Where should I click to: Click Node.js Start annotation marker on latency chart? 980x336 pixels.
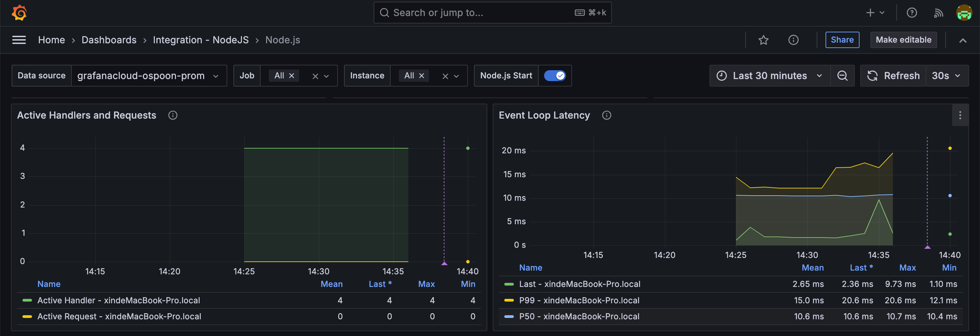click(927, 247)
